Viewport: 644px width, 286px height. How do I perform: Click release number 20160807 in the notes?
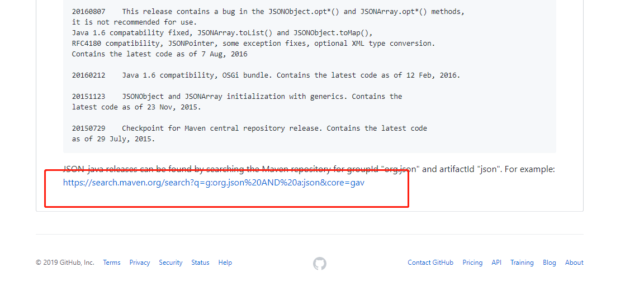pos(88,12)
